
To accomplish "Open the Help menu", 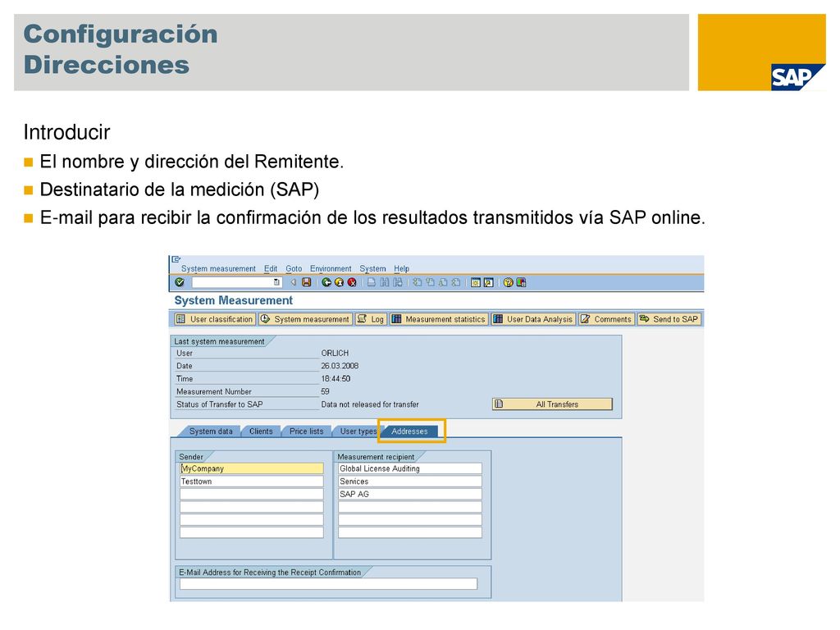I will [401, 268].
